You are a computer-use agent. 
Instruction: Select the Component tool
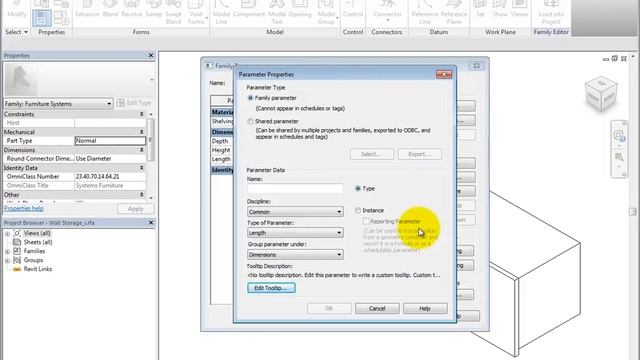pyautogui.click(x=249, y=10)
